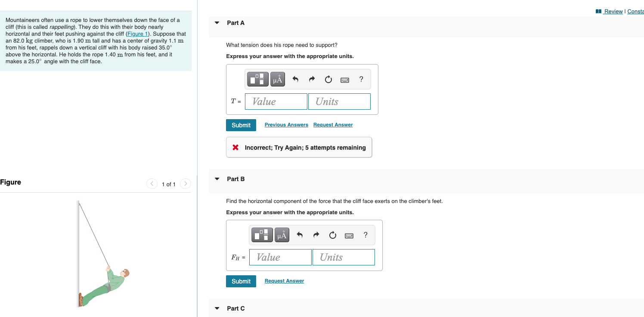644x317 pixels.
Task: Open the μÅ units menu in Part B
Action: 282,235
